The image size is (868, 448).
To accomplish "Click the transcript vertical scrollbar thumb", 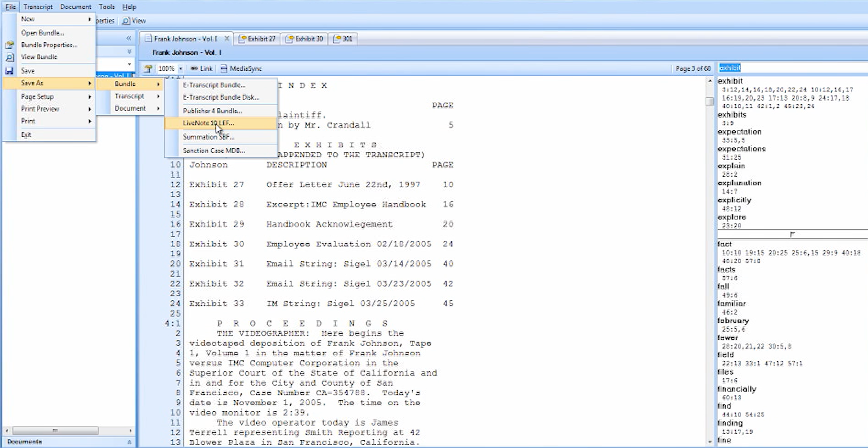I will (710, 101).
